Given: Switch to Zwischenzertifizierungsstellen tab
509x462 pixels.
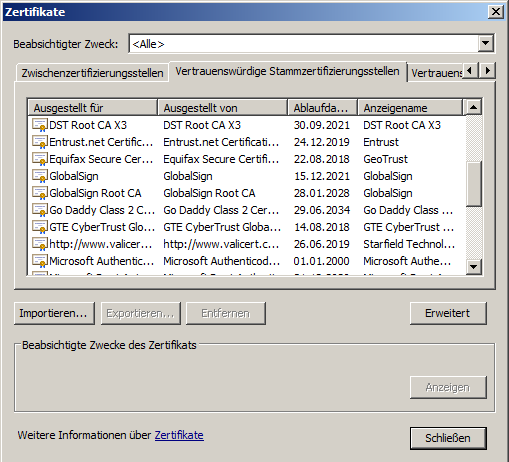Looking at the screenshot, I should [92, 73].
